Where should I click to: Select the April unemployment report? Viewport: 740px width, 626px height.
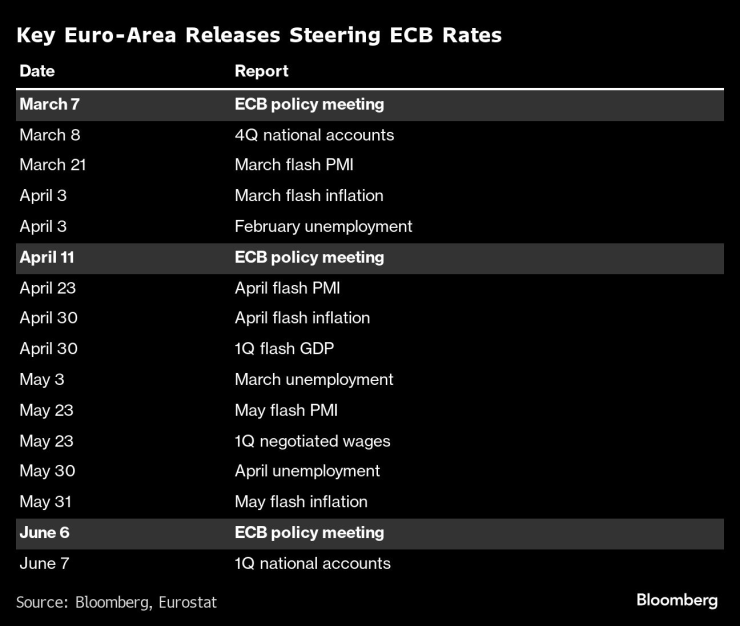tap(307, 471)
